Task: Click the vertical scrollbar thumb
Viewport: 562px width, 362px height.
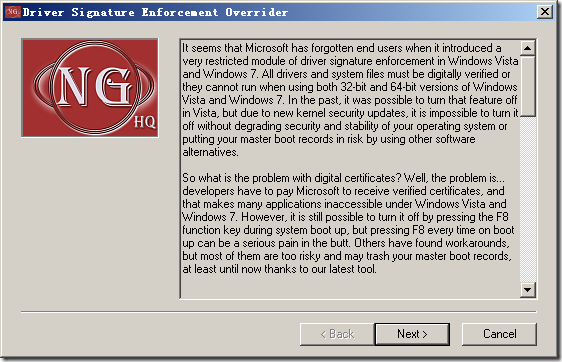Action: [x=528, y=86]
